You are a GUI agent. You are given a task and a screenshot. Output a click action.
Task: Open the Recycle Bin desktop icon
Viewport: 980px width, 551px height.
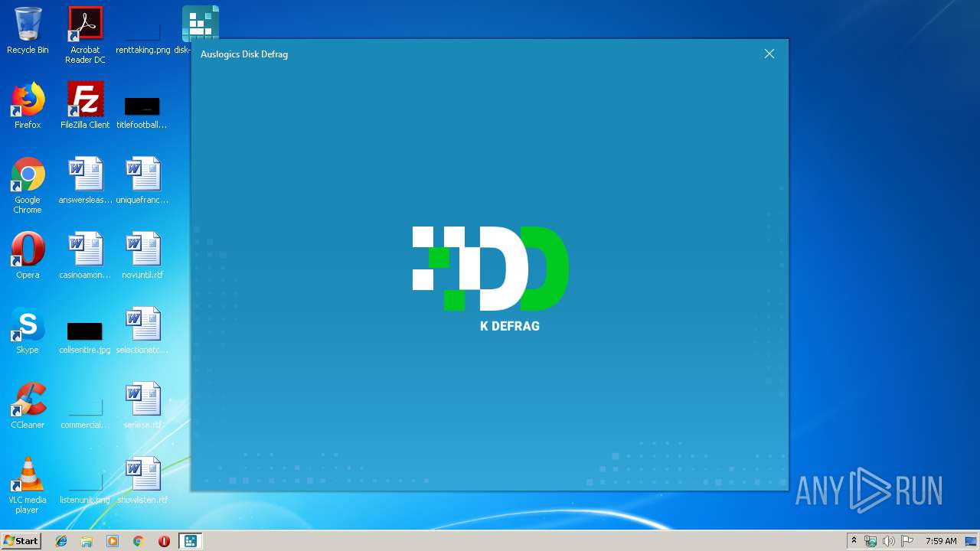tap(28, 31)
